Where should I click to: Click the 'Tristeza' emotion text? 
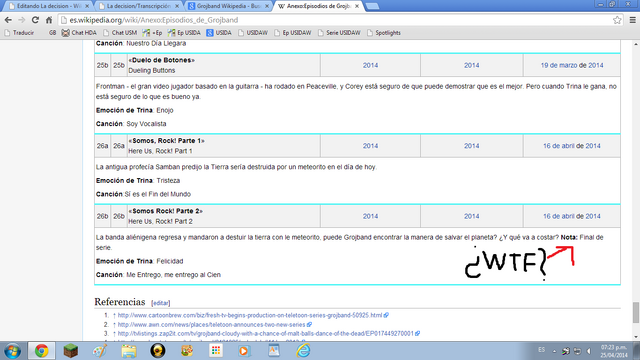168,180
